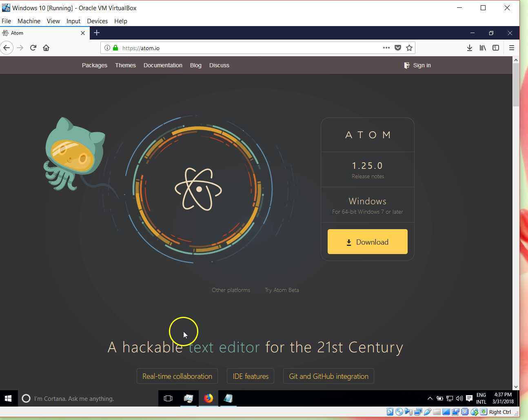Open the Firefox Library
The height and width of the screenshot is (420, 528).
click(482, 48)
